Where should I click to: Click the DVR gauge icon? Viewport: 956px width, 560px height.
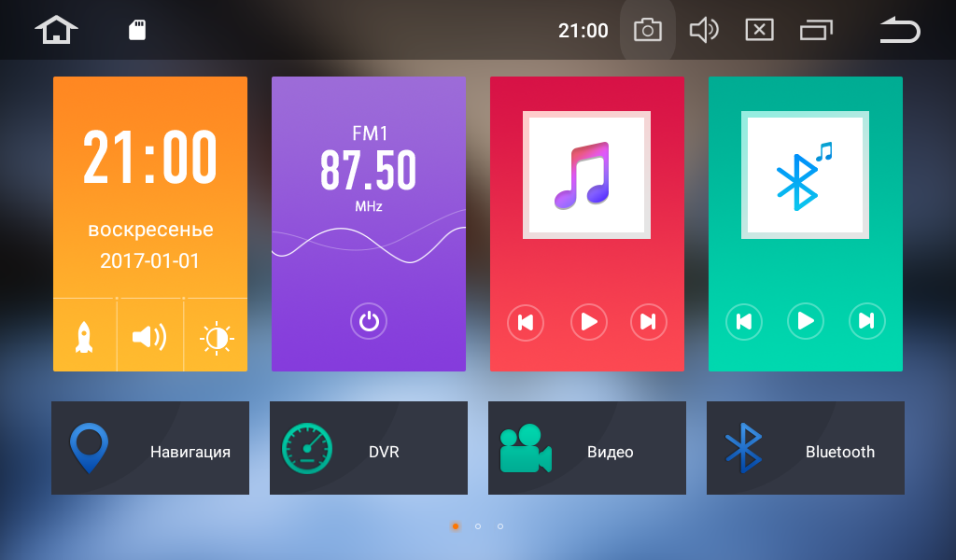tap(306, 449)
